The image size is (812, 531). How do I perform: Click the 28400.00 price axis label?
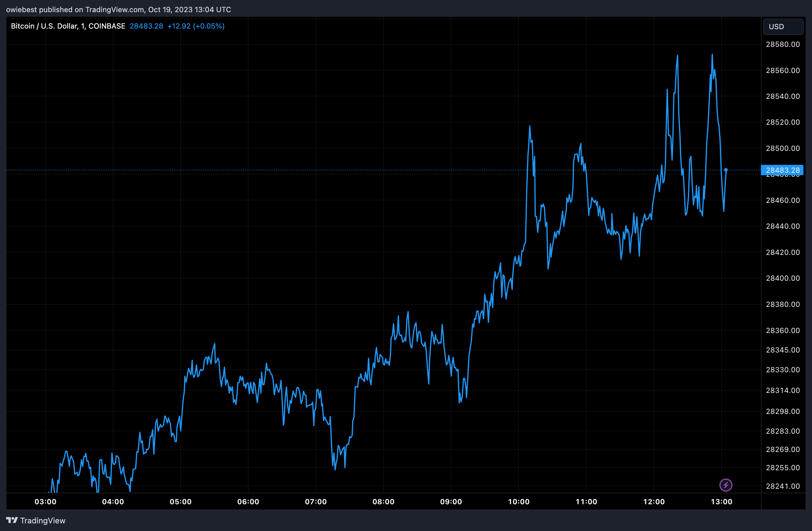(783, 278)
